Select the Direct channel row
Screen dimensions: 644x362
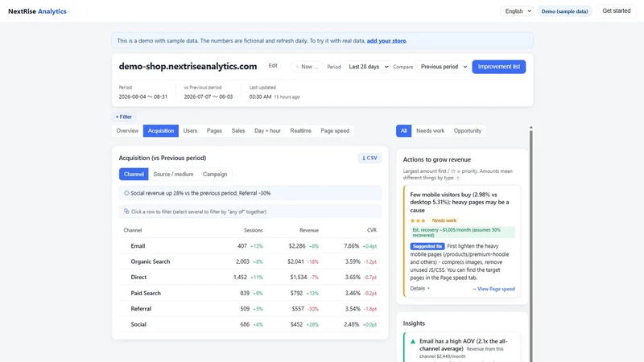pyautogui.click(x=250, y=277)
